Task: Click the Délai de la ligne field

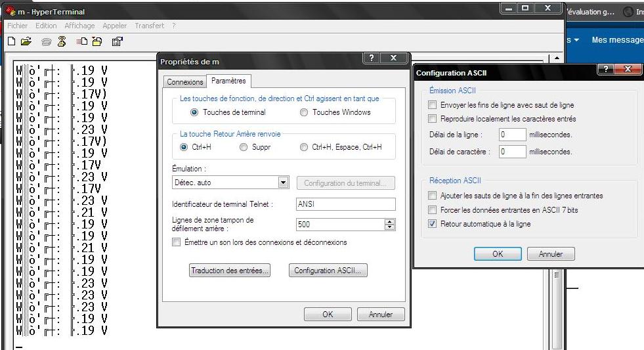Action: pyautogui.click(x=513, y=135)
